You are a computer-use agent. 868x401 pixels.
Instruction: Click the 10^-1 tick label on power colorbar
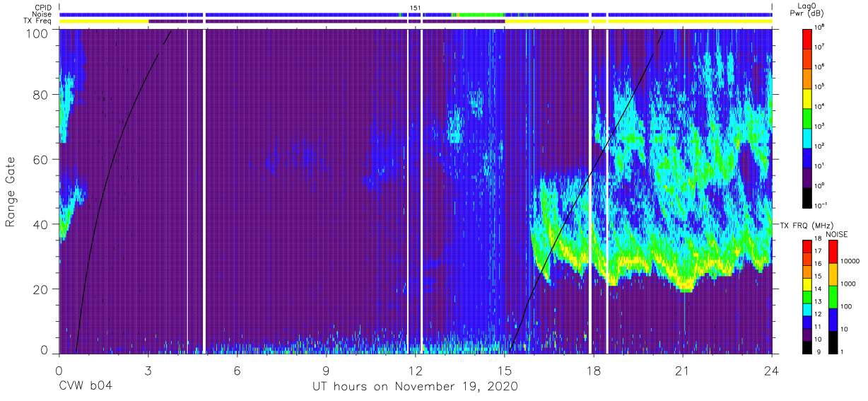tap(821, 205)
